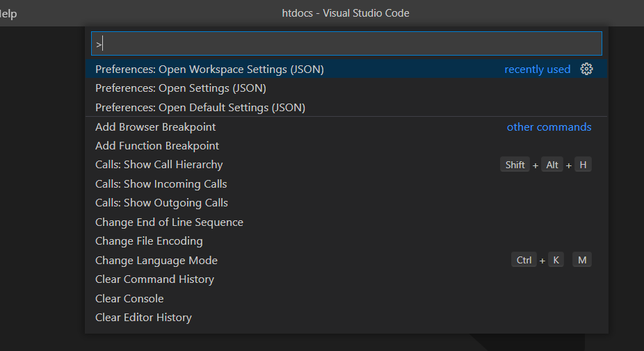Select Preferences: Open Workspace Settings (JSON)
Screen dimensions: 644x351
coord(346,69)
